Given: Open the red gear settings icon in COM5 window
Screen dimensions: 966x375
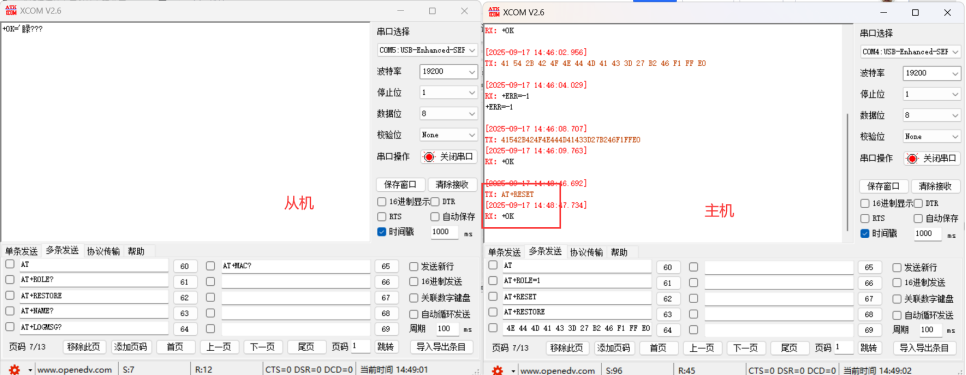Looking at the screenshot, I should (15, 369).
